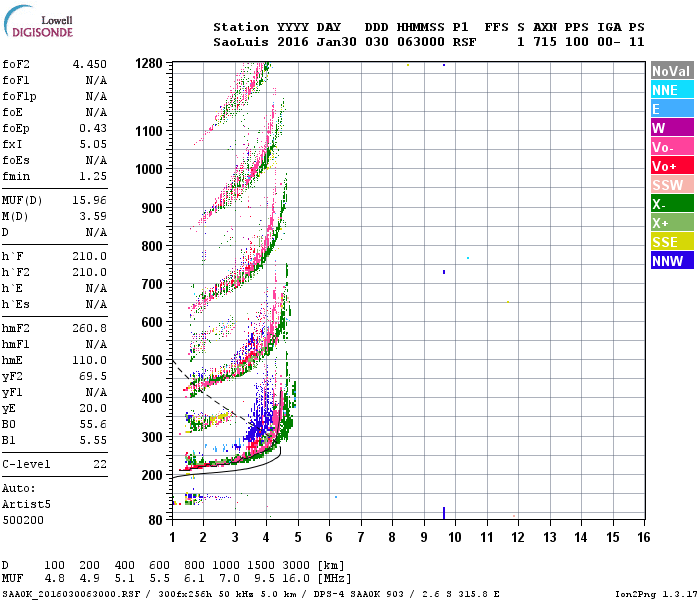
Task: Click the MUF 4.8 table value
Action: point(54,579)
